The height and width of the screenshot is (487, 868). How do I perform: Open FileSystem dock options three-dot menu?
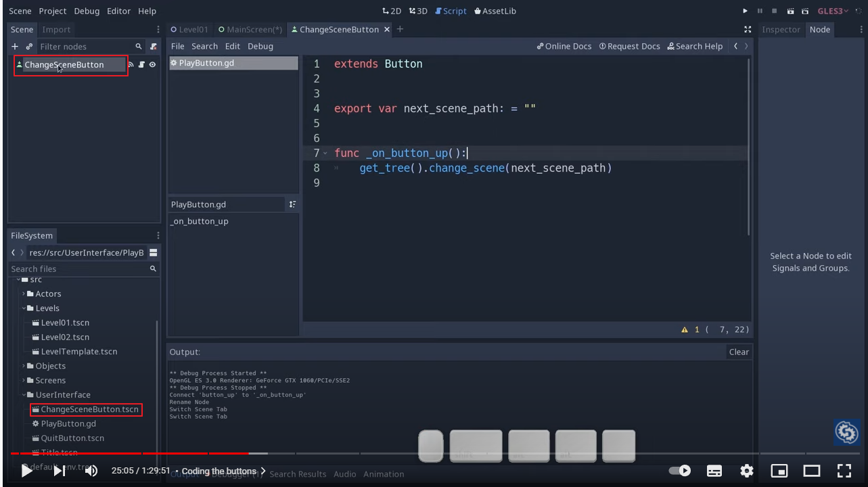click(x=158, y=235)
